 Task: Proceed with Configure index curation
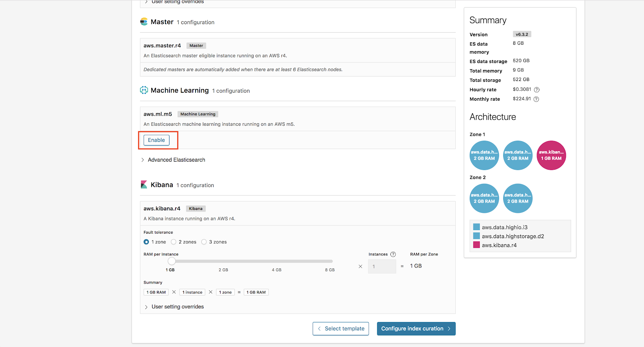pos(416,328)
